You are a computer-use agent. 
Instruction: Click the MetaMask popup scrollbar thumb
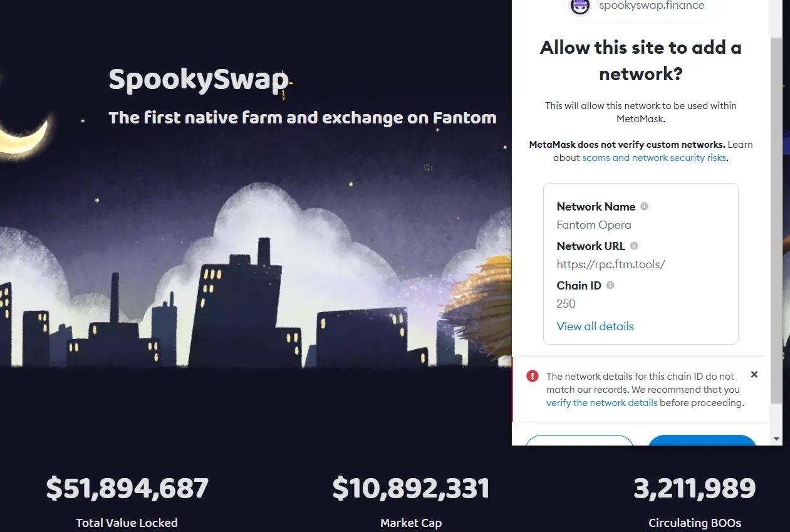click(x=776, y=219)
